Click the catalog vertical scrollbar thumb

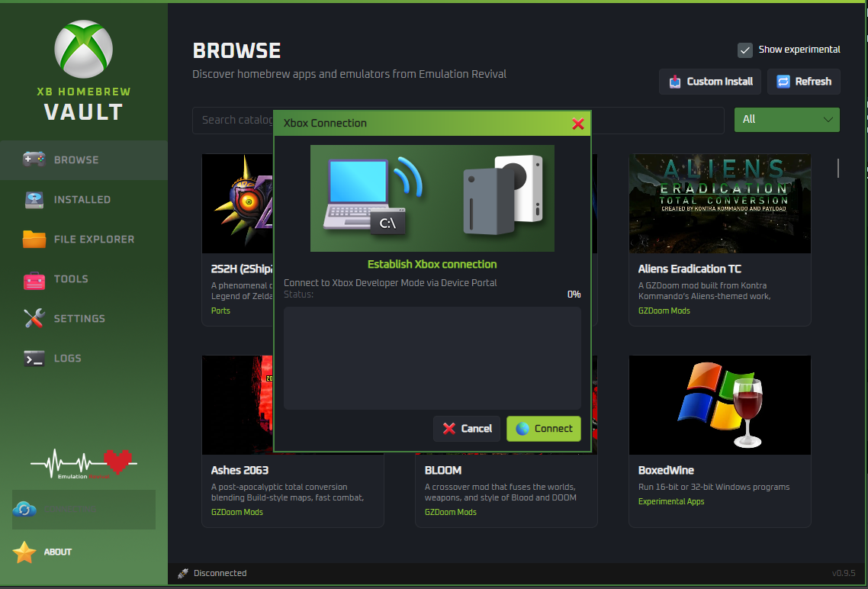coord(838,169)
